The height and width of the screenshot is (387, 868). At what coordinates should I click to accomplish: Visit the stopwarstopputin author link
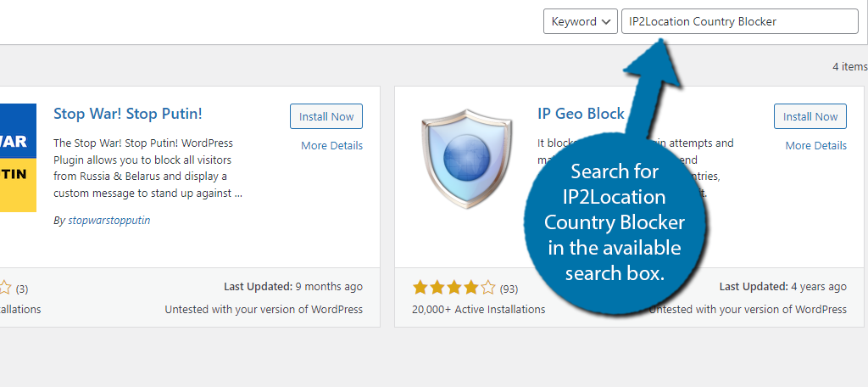tap(109, 220)
